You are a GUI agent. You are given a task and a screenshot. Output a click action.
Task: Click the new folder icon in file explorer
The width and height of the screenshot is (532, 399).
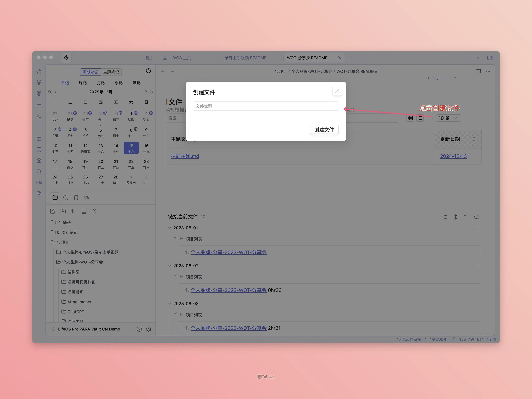click(x=63, y=211)
